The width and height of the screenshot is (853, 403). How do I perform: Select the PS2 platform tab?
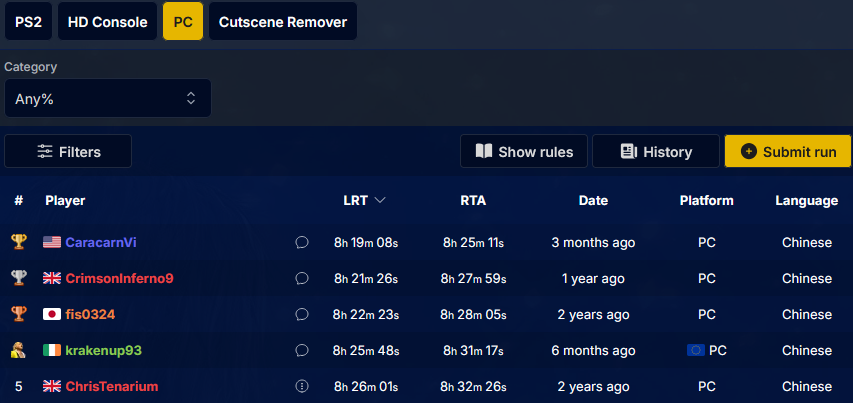coord(28,22)
